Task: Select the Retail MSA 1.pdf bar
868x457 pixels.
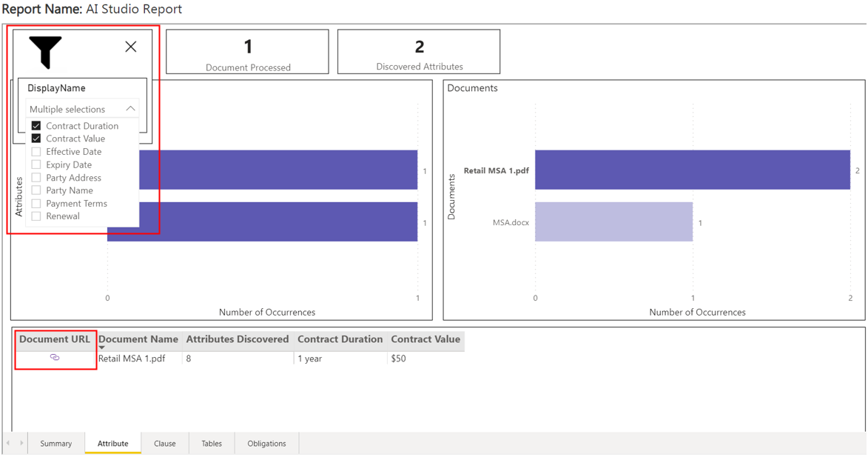Action: (692, 170)
